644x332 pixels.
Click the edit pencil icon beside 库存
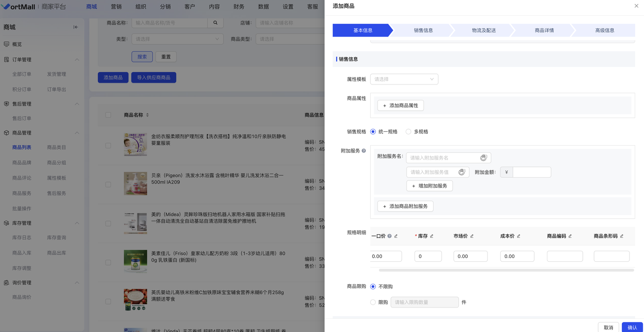point(432,236)
